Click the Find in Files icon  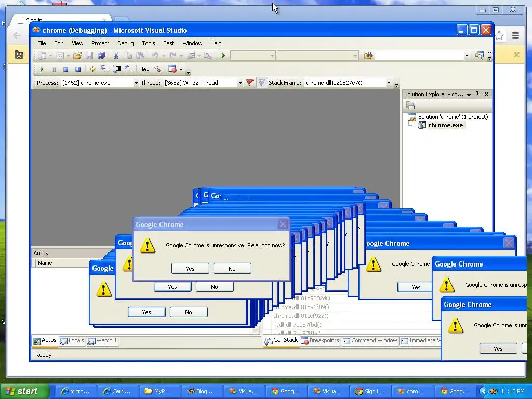(368, 56)
